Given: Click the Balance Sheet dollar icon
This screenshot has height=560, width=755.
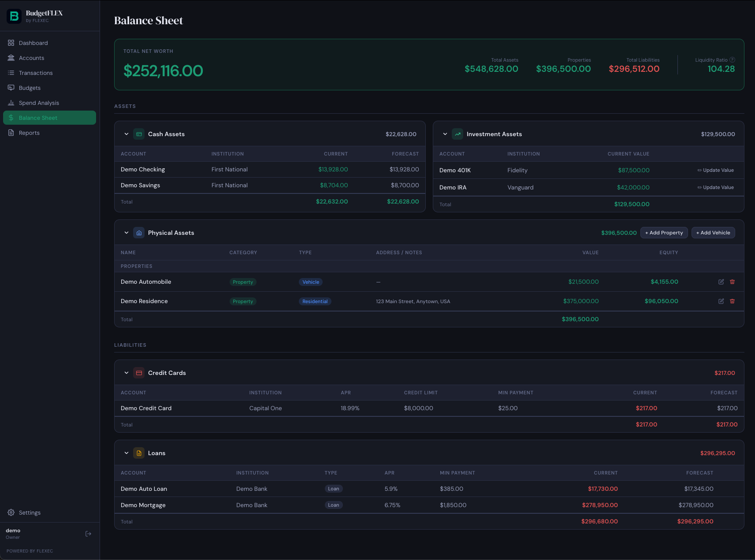Looking at the screenshot, I should (11, 118).
